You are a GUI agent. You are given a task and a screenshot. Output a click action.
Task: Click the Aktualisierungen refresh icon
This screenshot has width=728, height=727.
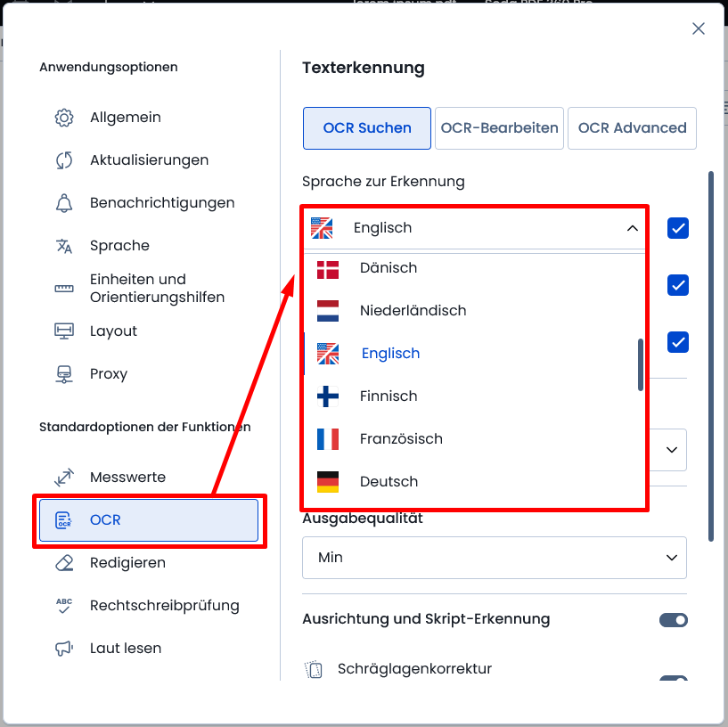point(64,160)
